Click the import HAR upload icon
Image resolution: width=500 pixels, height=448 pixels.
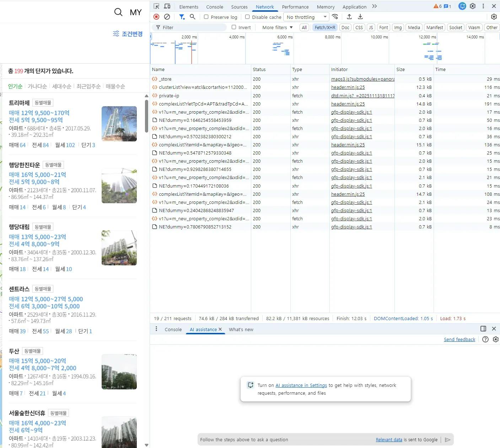click(x=349, y=17)
